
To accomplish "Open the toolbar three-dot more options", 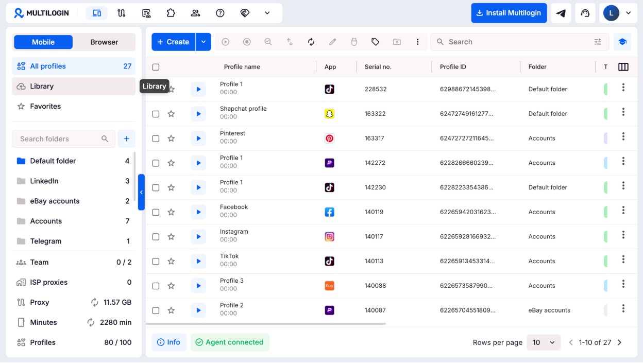I will click(418, 42).
